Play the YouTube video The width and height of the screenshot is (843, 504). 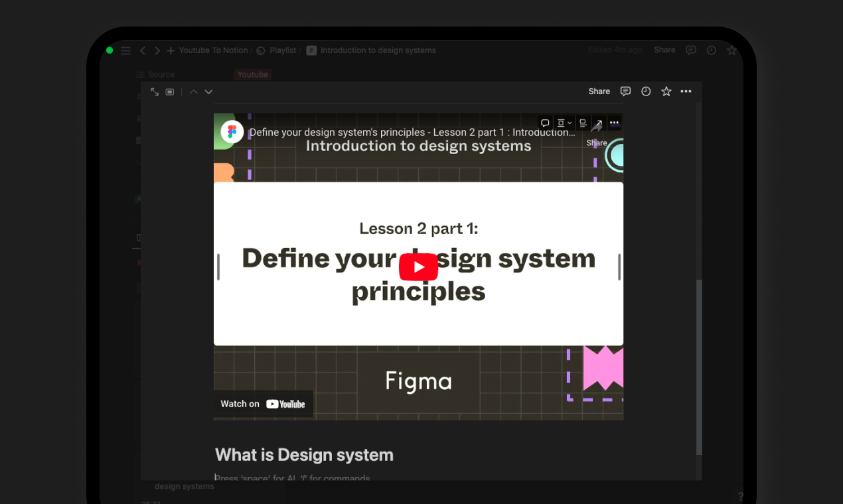point(418,267)
